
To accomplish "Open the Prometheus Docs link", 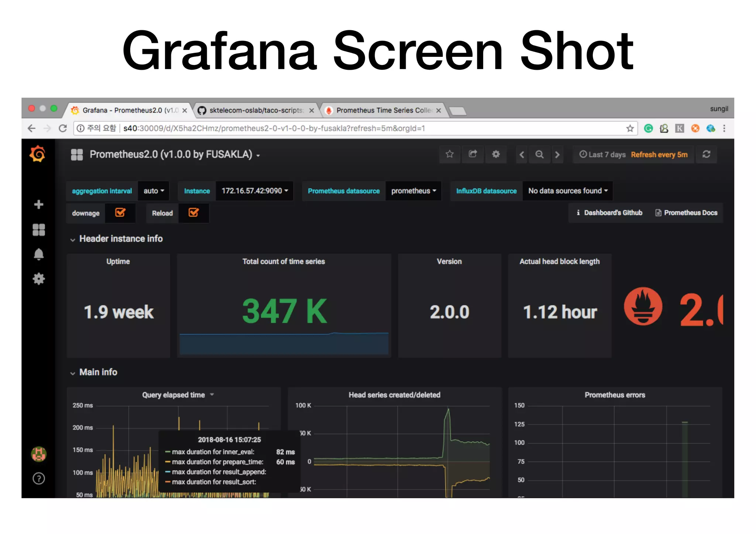I will [687, 213].
